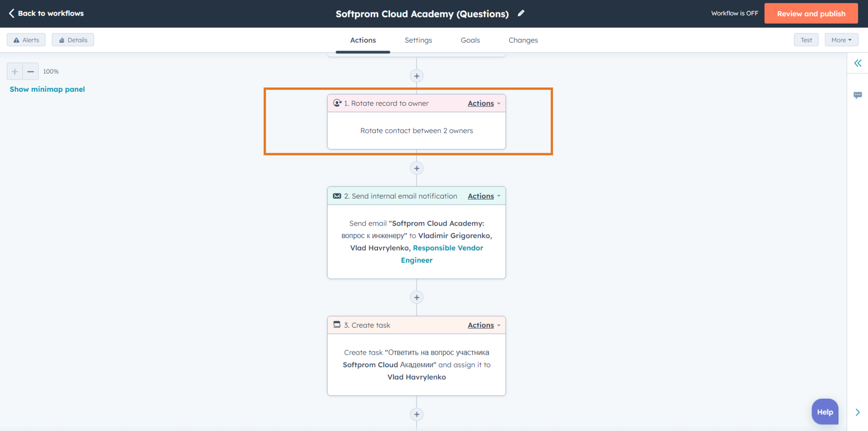Go back to workflows

tap(46, 13)
